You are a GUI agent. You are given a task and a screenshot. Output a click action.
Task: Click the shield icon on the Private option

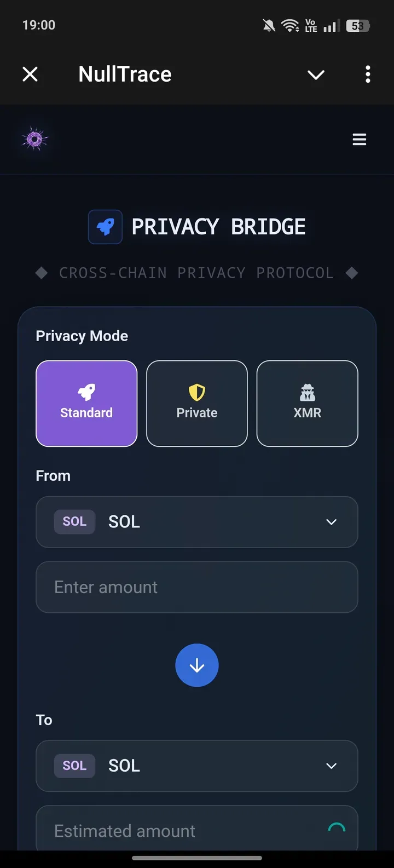click(196, 392)
